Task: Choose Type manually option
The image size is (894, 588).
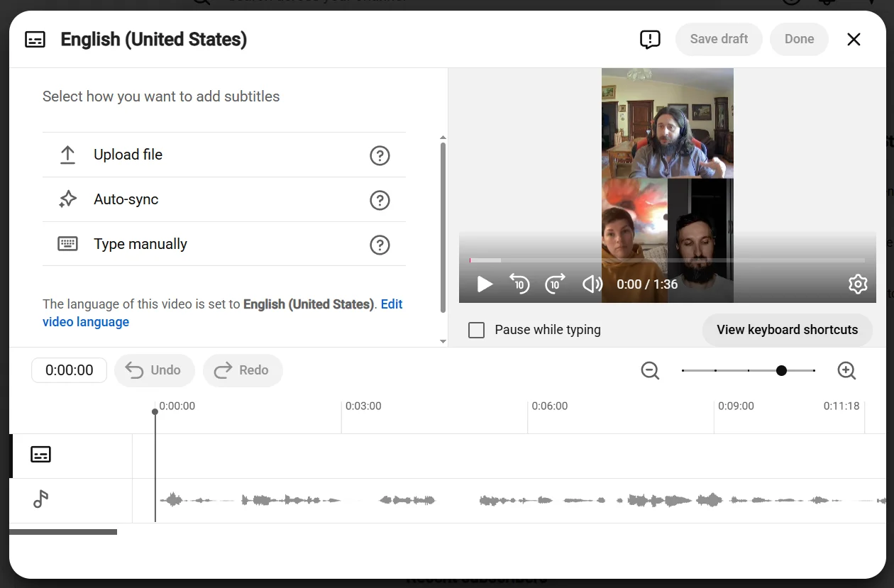Action: point(224,244)
